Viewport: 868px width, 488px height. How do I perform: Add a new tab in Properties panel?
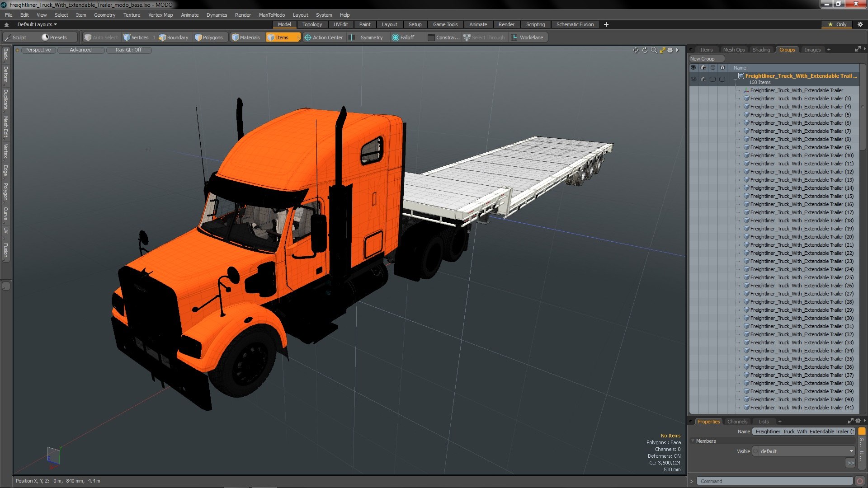coord(780,422)
